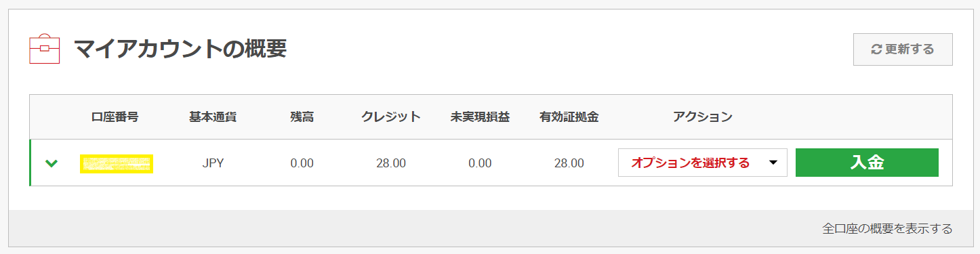Click the 更新する refresh button
The image size is (980, 254).
tap(903, 49)
